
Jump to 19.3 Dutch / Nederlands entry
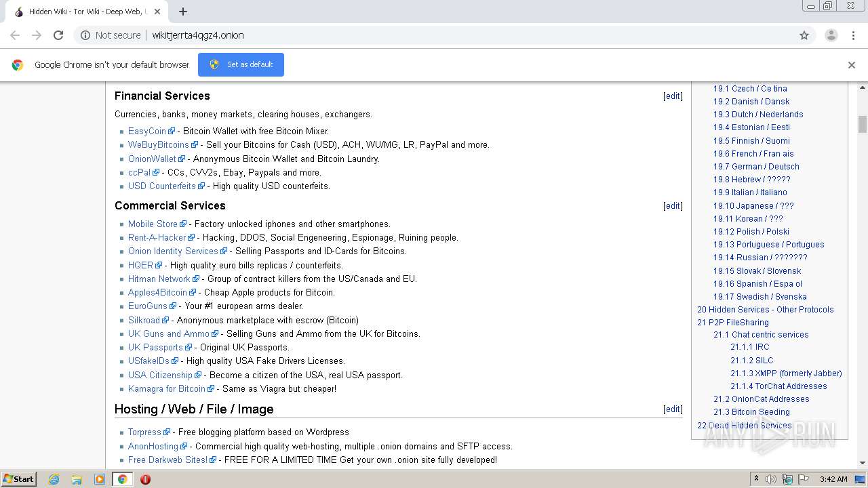tap(758, 115)
